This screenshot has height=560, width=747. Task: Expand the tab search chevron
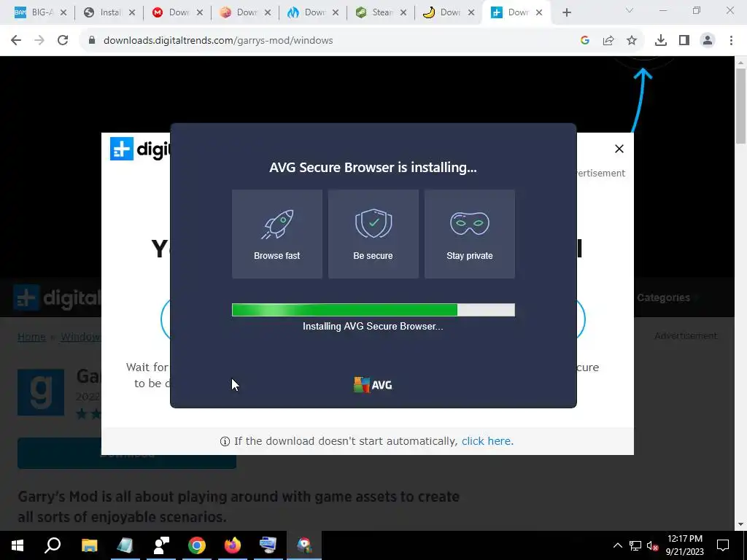(x=630, y=10)
